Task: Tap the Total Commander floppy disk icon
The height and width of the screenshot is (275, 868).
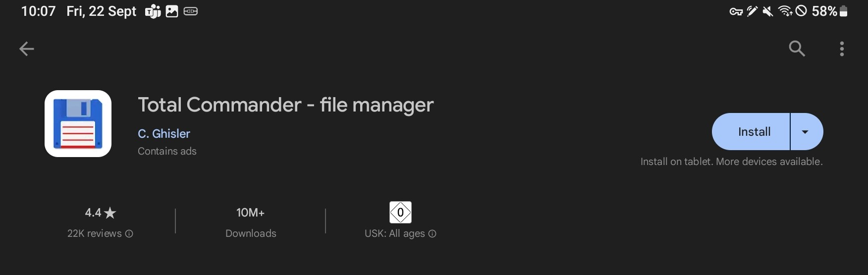Action: [78, 123]
